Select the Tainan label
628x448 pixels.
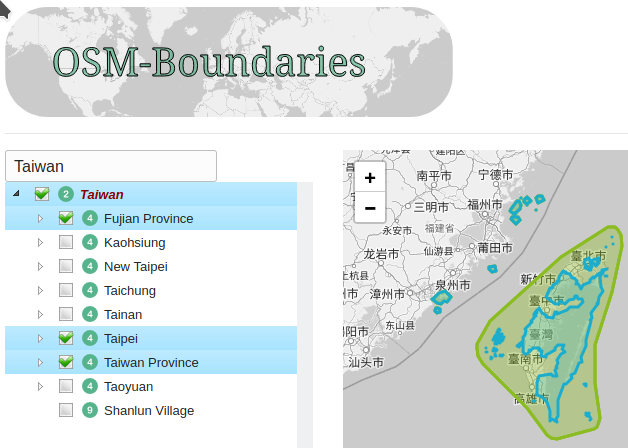click(x=123, y=315)
